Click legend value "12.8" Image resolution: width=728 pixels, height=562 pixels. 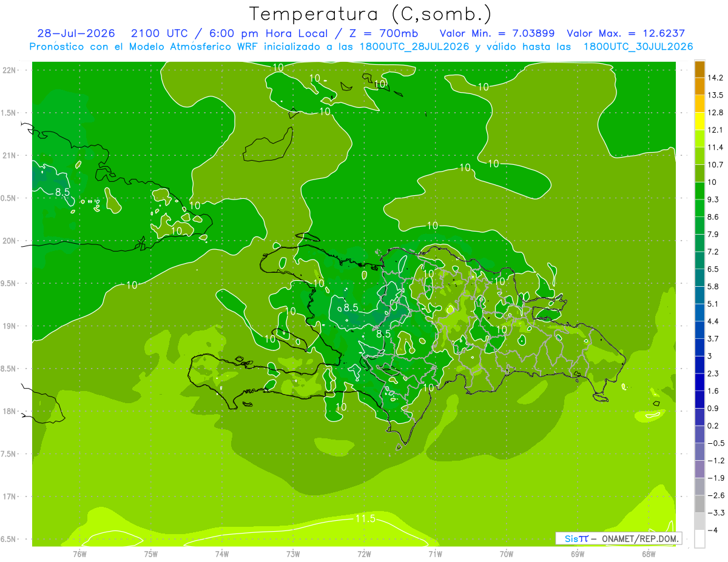[715, 113]
